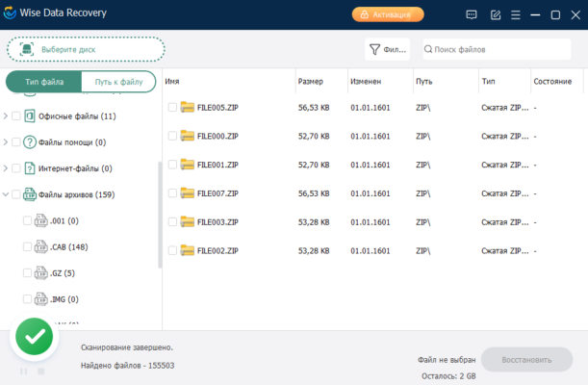This screenshot has width=588, height=385.
Task: Tick the Файлы помощи checkbox
Action: 16,142
